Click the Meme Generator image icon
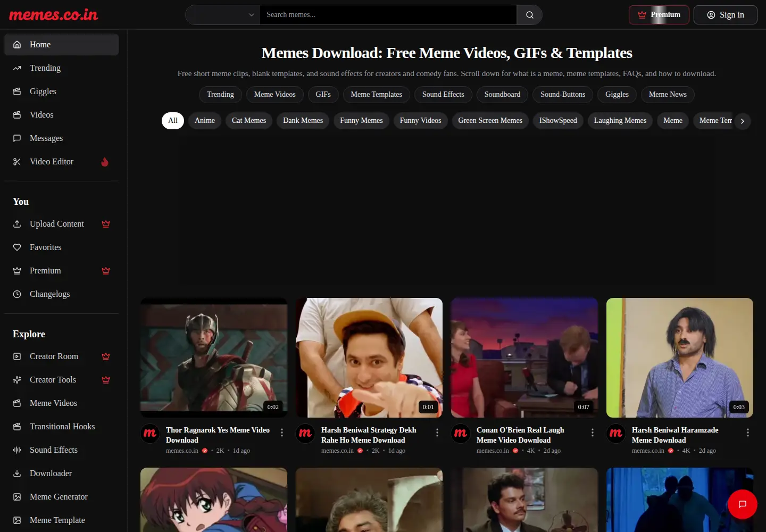 click(17, 497)
